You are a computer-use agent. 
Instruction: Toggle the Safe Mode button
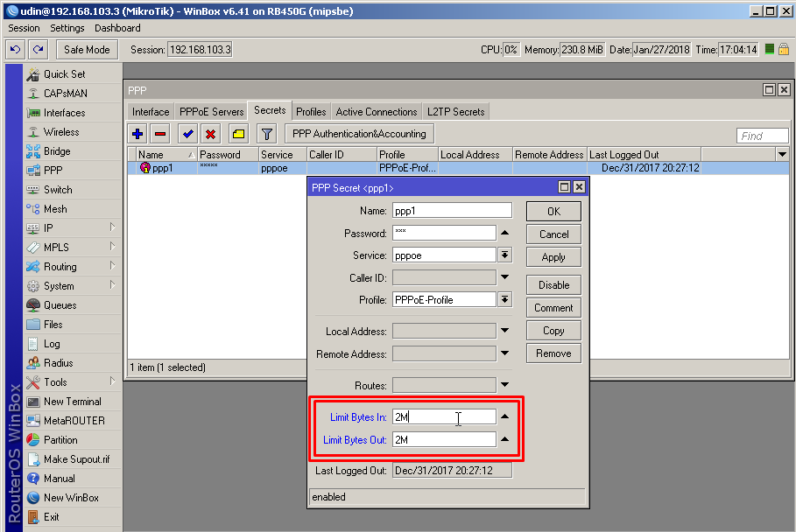coord(87,50)
